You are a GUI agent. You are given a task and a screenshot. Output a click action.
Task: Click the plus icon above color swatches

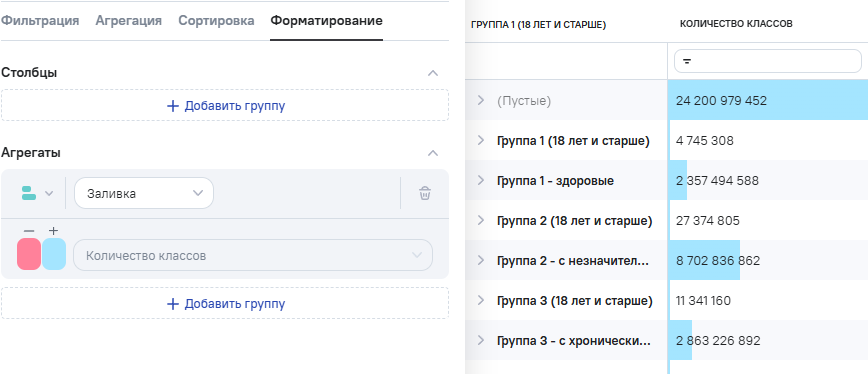(54, 231)
